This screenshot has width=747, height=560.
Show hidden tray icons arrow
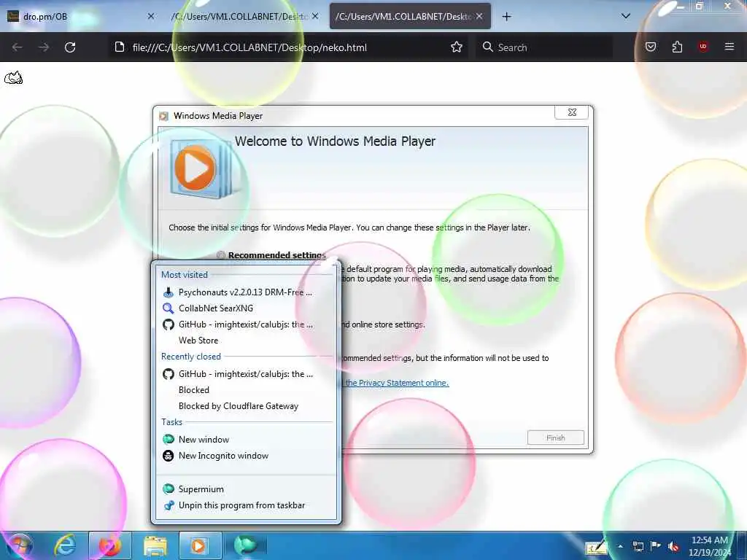tap(620, 546)
